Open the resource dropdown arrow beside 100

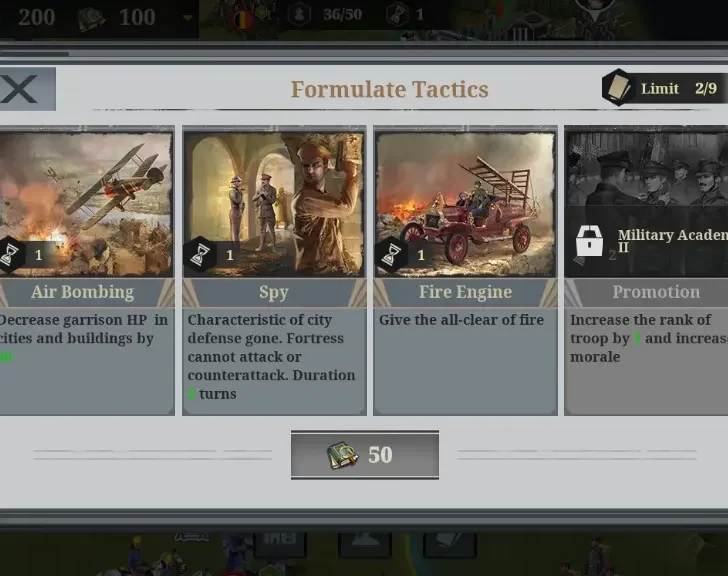tap(187, 18)
